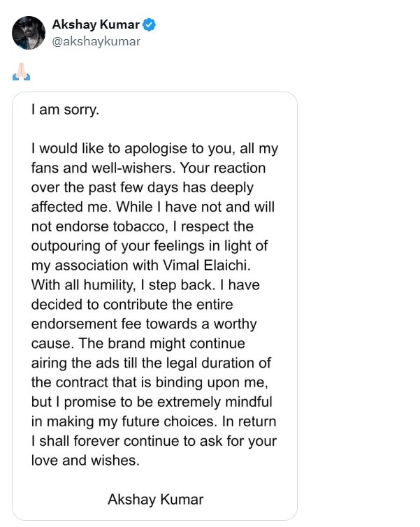Click 'endorsement fee towards a worthy' line
Viewport: 420px width, 527px height.
pos(144,324)
